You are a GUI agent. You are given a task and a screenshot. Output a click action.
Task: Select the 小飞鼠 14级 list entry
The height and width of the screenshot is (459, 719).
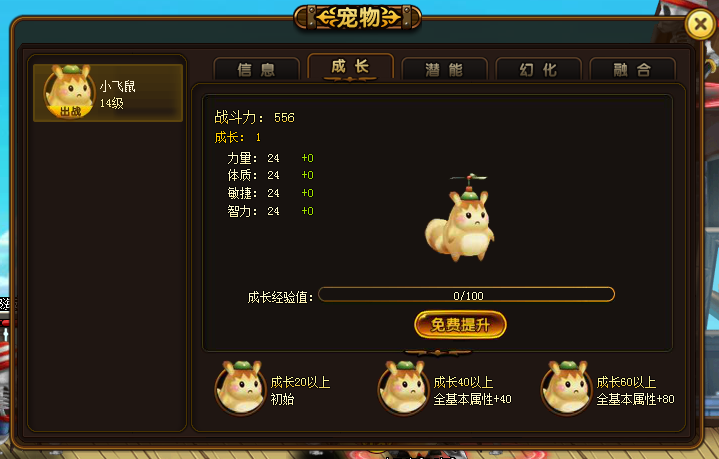tap(108, 93)
